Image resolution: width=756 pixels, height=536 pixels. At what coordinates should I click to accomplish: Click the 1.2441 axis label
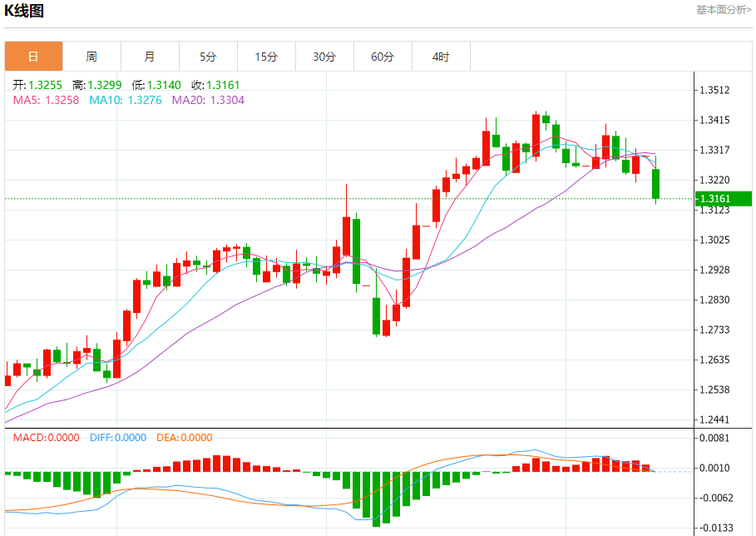pyautogui.click(x=714, y=419)
